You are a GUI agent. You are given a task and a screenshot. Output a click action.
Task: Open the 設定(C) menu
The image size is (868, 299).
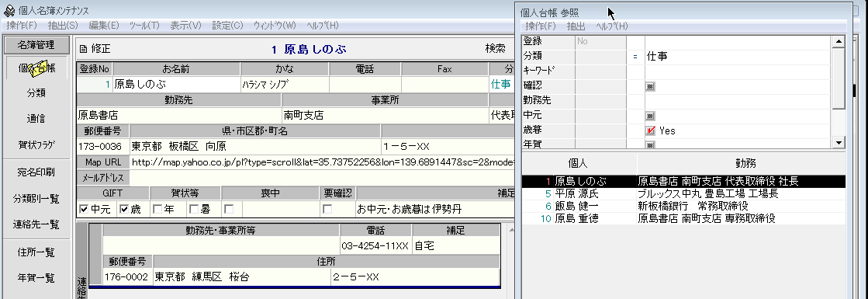click(x=227, y=26)
